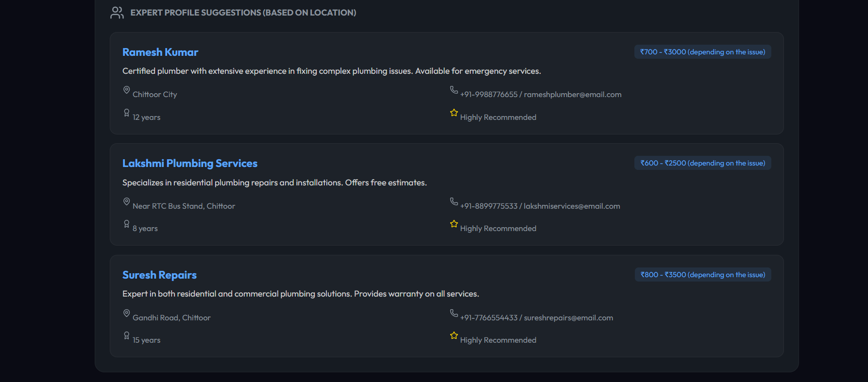Click the experience badge icon beside 12 years
Image resolution: width=868 pixels, height=382 pixels.
(x=126, y=113)
